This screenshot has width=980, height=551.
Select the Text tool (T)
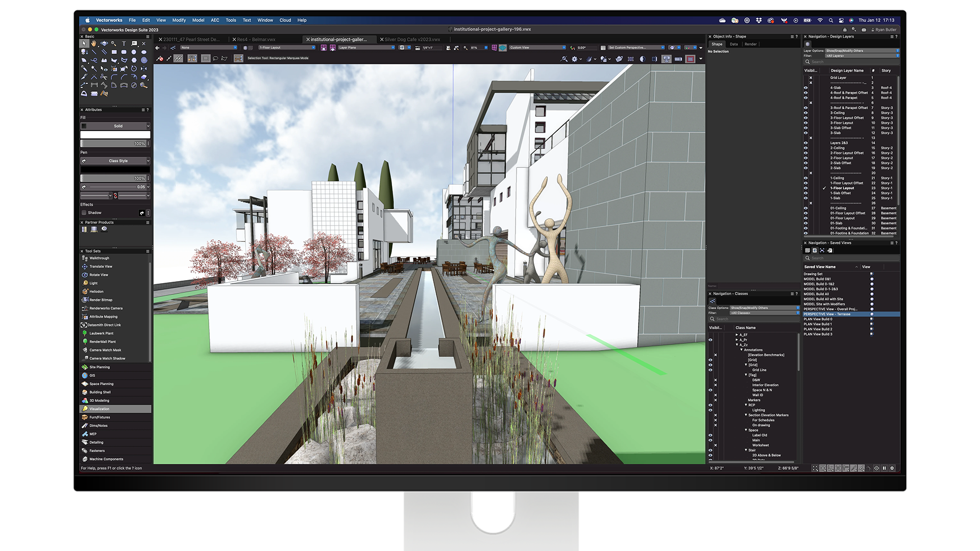pos(124,43)
